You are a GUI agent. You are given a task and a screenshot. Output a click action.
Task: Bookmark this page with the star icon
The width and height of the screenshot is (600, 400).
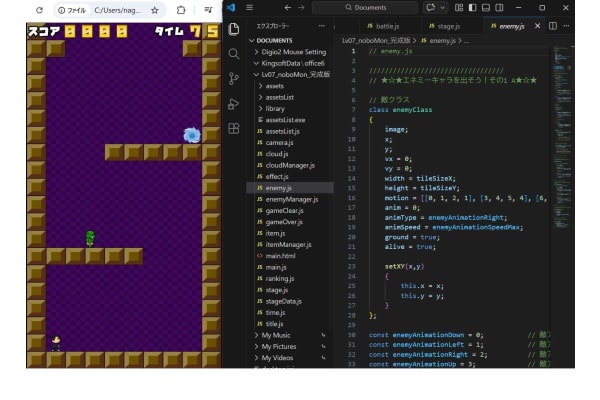(155, 10)
